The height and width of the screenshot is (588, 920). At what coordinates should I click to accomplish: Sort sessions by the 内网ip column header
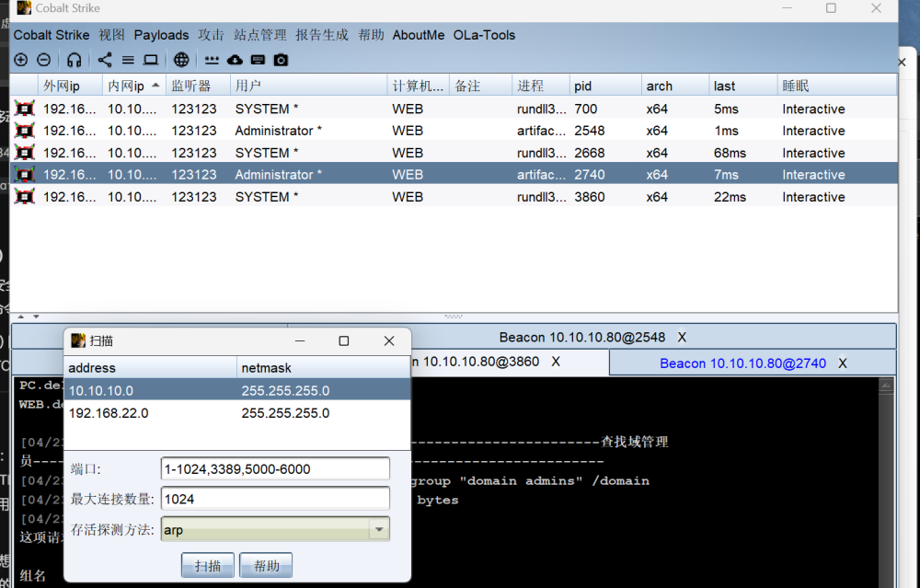tap(126, 86)
